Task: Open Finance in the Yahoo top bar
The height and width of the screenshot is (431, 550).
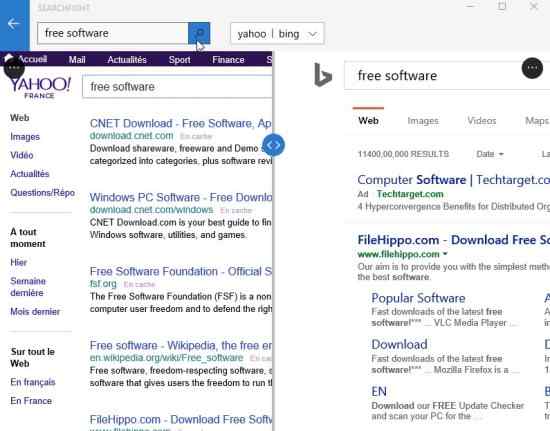Action: tap(228, 60)
